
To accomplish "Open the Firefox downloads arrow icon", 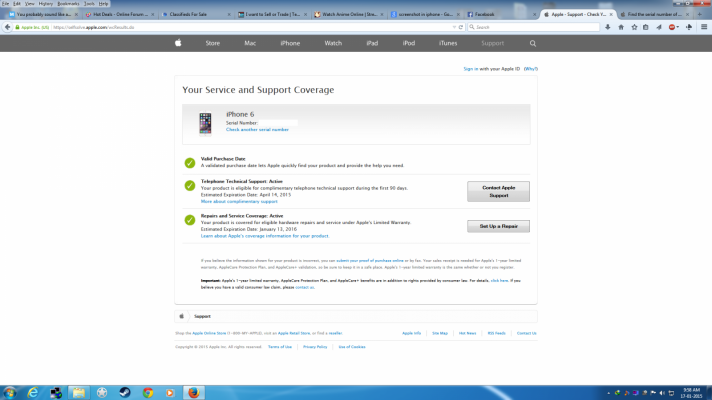I will [x=608, y=27].
